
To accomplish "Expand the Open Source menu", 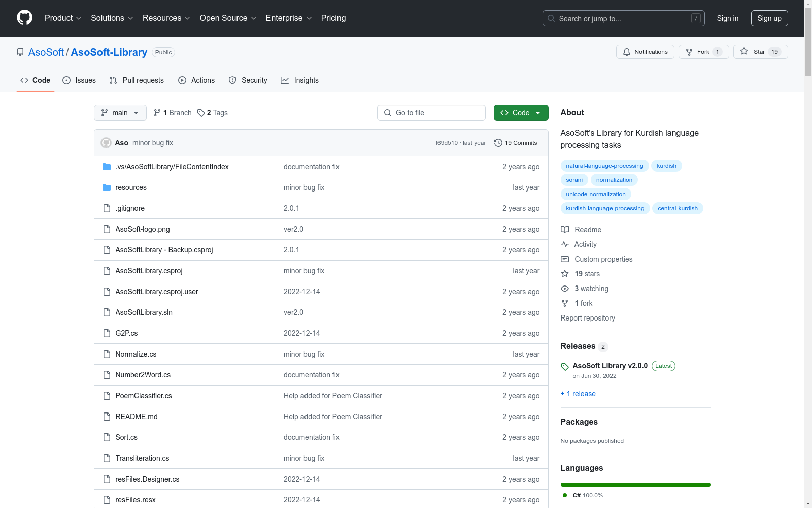I will (x=228, y=18).
